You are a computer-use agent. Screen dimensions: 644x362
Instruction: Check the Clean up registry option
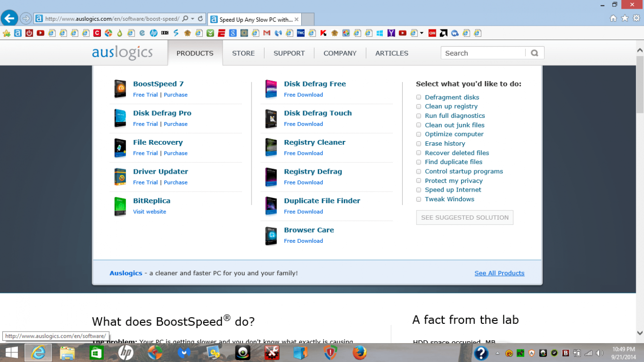point(419,107)
